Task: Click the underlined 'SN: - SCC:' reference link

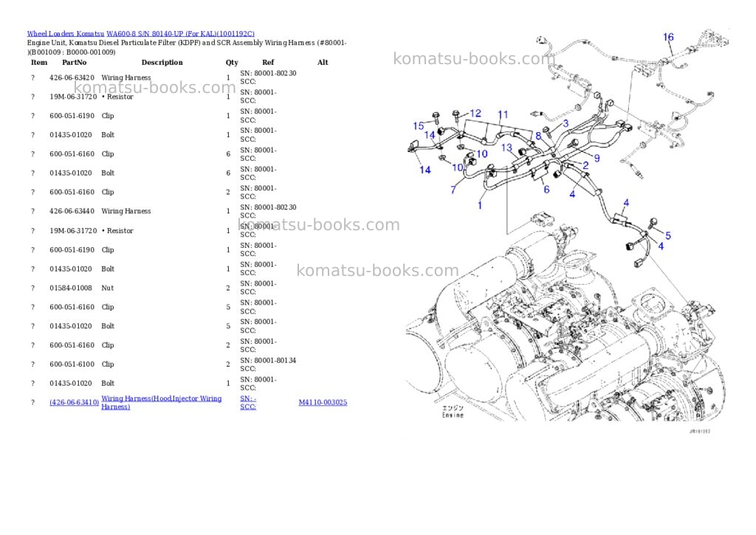Action: [x=248, y=402]
